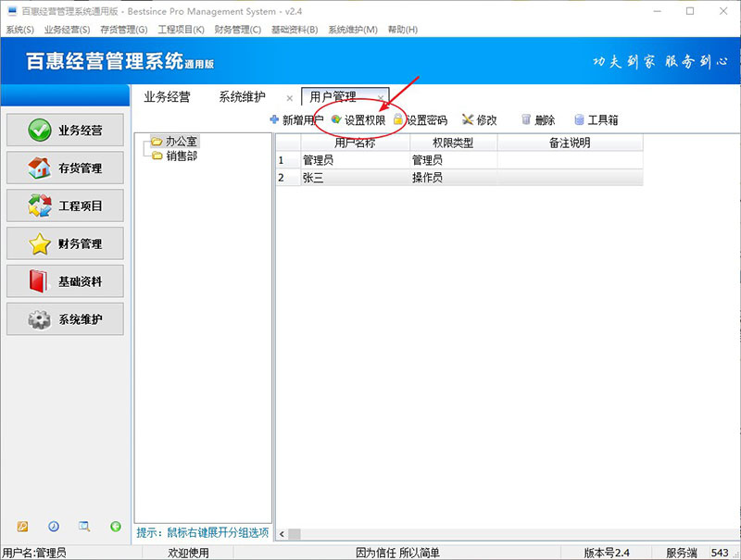Open the 工程项目(K) menu
This screenshot has height=560, width=741.
click(181, 30)
